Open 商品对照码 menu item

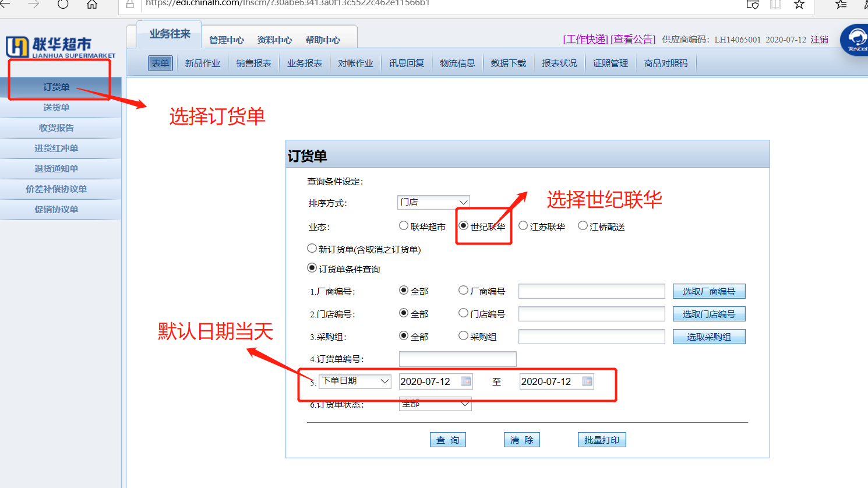click(x=666, y=63)
